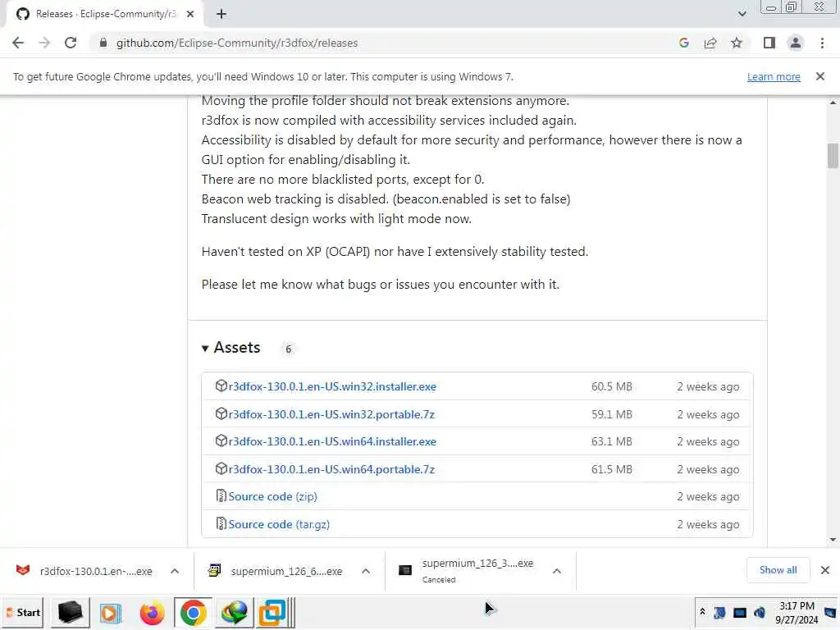Close the Releases tab
The width and height of the screenshot is (840, 630).
tap(190, 15)
